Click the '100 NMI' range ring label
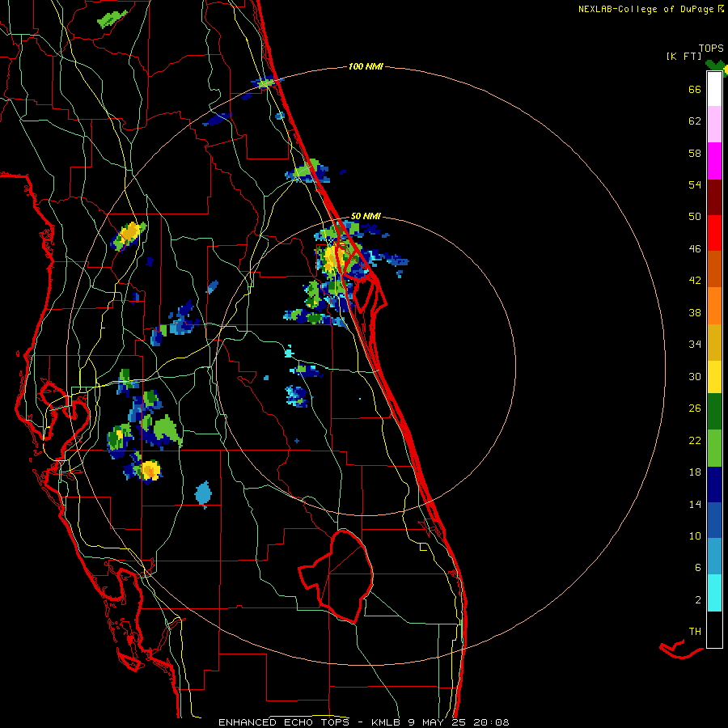Image resolution: width=728 pixels, height=728 pixels. (x=366, y=67)
